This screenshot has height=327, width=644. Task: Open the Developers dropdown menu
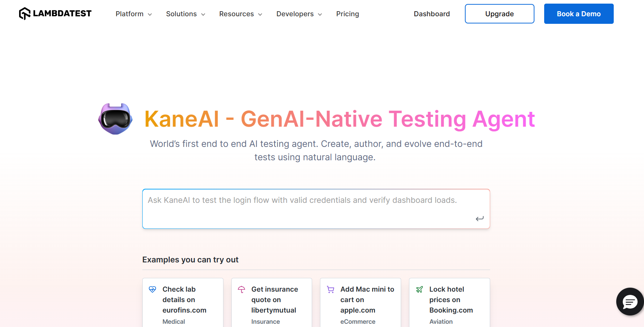pos(299,14)
